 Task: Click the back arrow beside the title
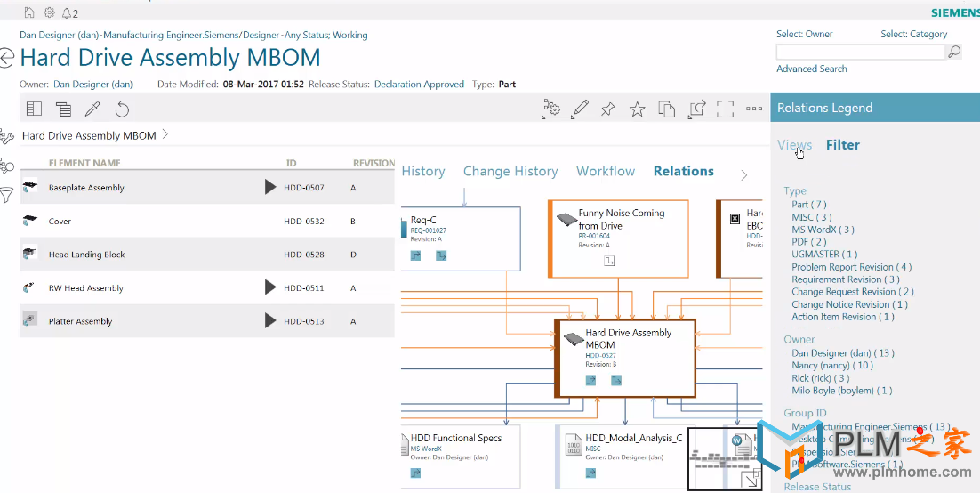(x=6, y=58)
